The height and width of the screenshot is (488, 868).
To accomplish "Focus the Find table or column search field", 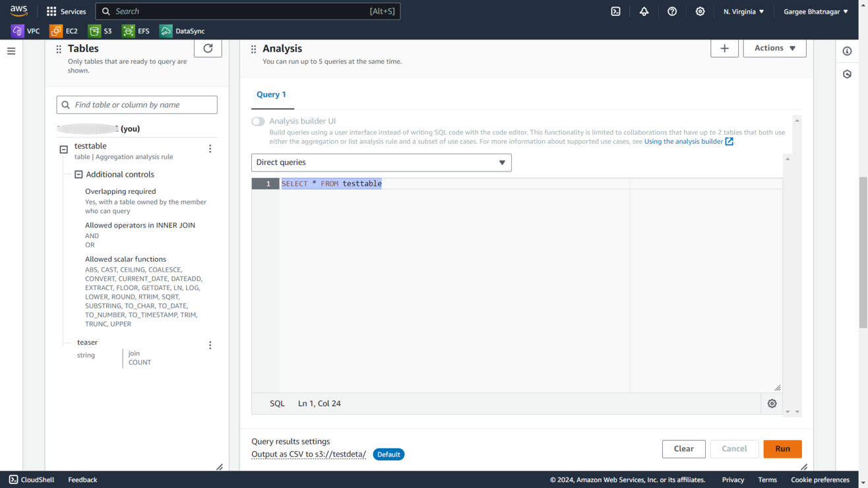I will tap(137, 105).
